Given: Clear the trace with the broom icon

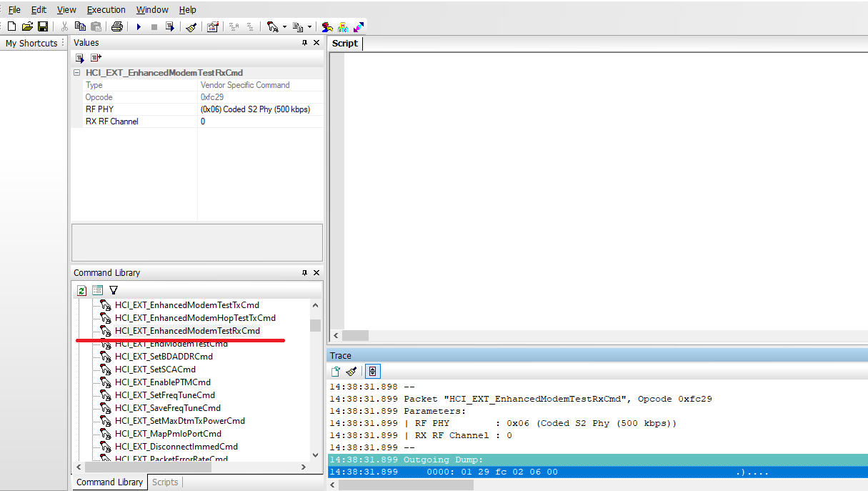Looking at the screenshot, I should point(351,372).
